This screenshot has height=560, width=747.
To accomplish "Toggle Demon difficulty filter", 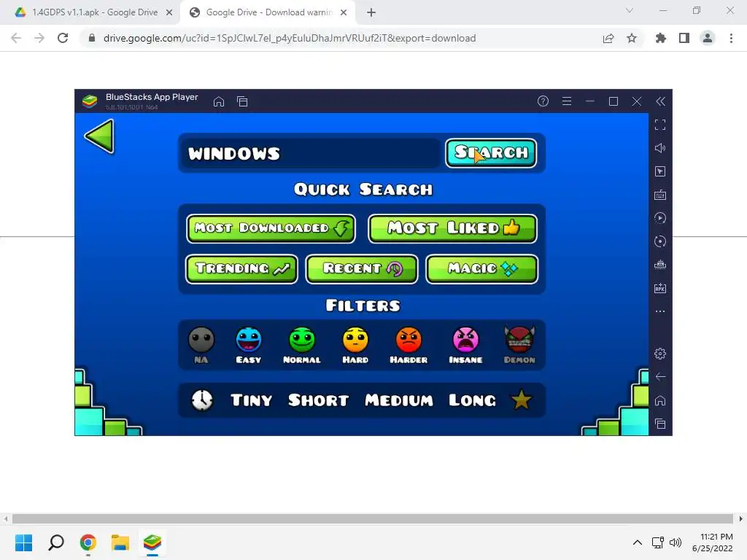I will click(519, 345).
